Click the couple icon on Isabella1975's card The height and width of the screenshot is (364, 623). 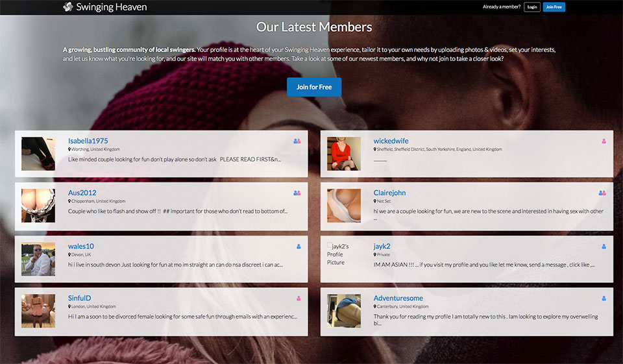[297, 141]
